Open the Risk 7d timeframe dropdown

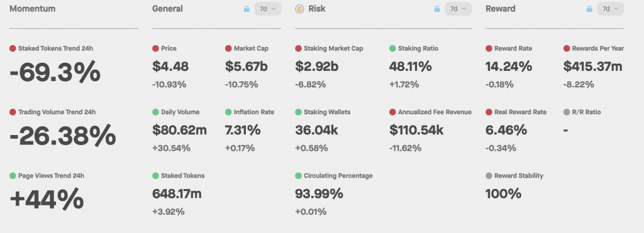[458, 9]
